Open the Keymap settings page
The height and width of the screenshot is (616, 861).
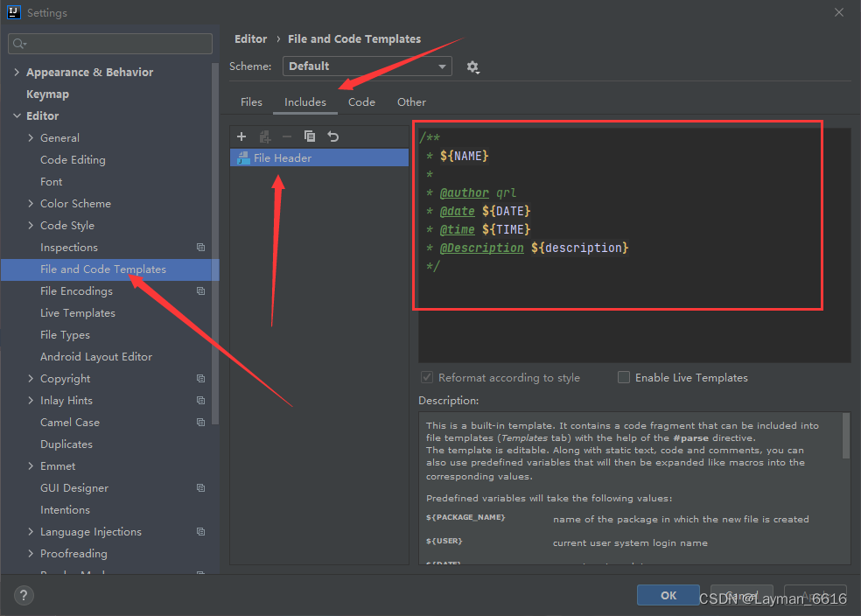48,94
